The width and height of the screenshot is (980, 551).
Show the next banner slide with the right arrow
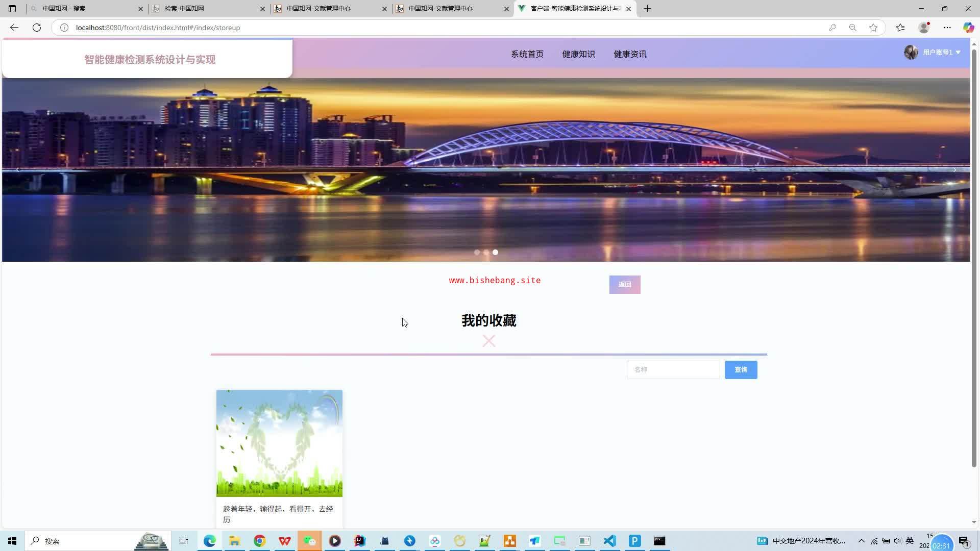click(954, 170)
